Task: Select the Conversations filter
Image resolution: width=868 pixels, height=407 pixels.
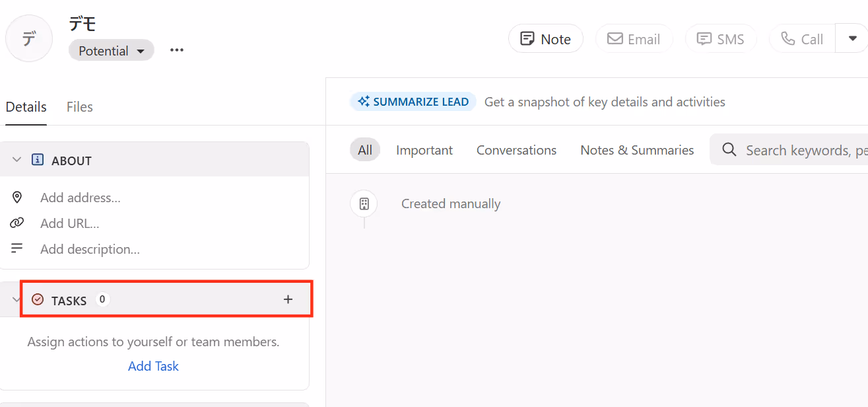Action: (x=517, y=150)
